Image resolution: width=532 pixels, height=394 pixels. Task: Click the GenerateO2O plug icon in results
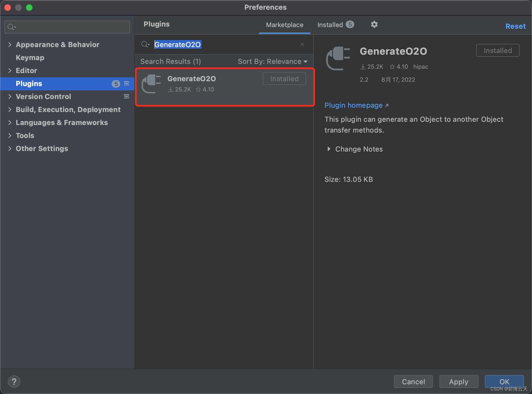click(151, 84)
